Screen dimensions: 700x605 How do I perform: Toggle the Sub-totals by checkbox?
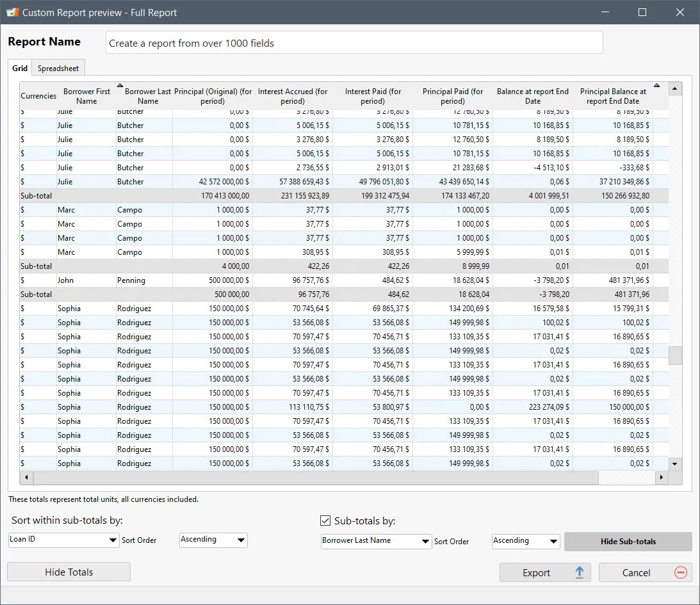pyautogui.click(x=325, y=520)
